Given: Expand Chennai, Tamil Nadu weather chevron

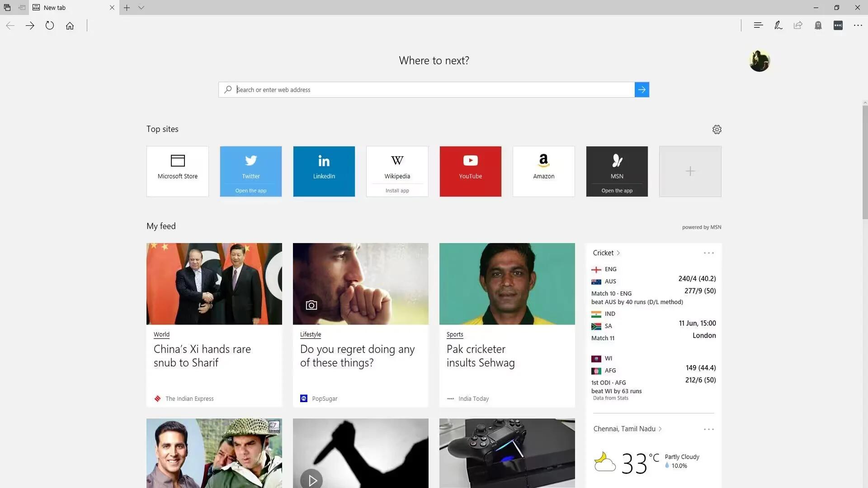Looking at the screenshot, I should [x=660, y=429].
